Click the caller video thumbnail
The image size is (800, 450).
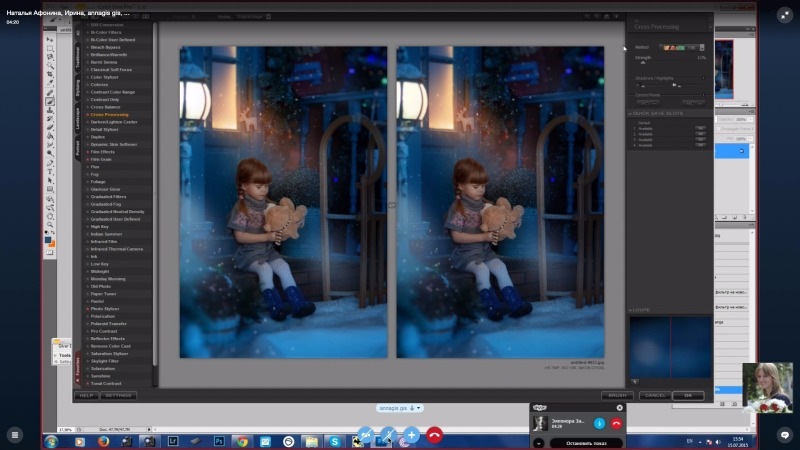click(767, 388)
